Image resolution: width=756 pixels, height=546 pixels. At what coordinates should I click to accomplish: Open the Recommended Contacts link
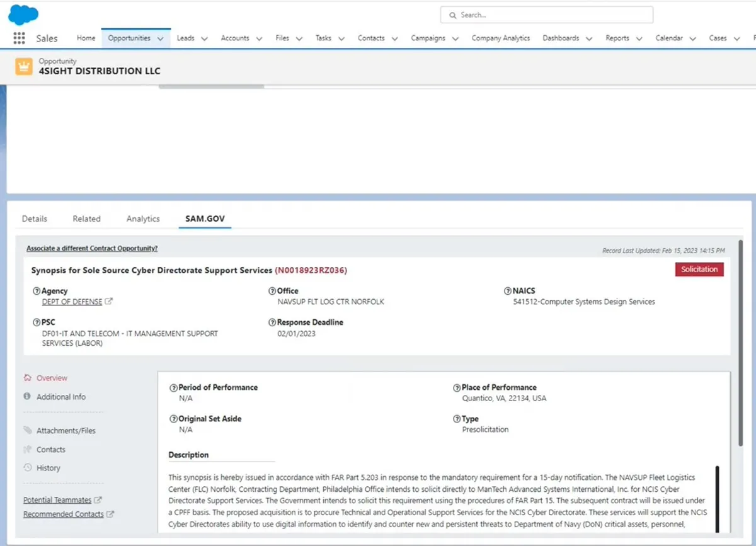64,515
